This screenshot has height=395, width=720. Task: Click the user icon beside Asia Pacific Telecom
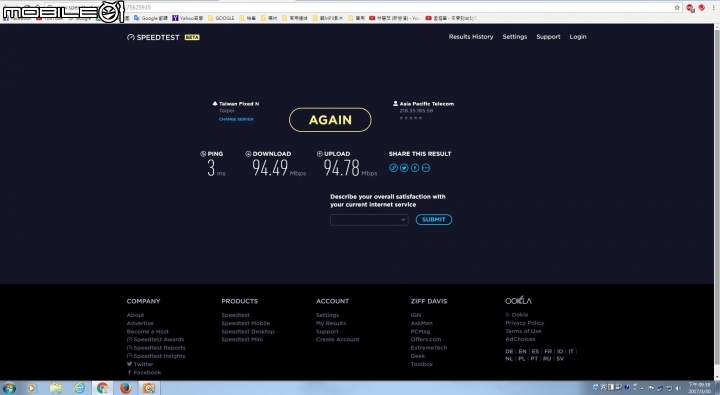[x=395, y=104]
